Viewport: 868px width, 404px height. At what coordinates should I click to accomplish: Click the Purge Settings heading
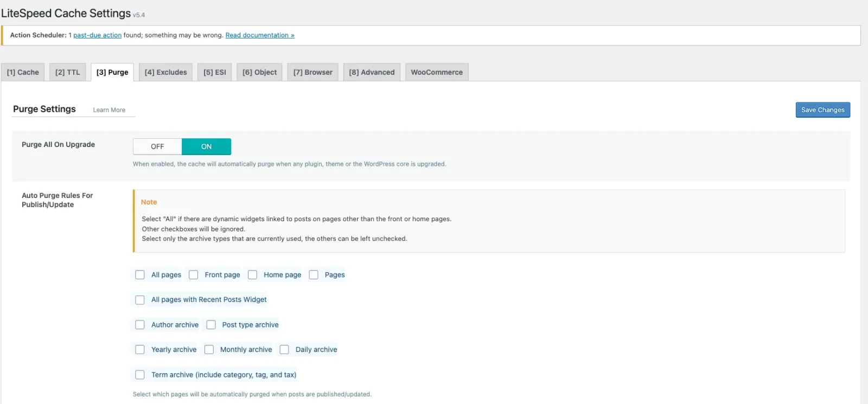coord(44,109)
